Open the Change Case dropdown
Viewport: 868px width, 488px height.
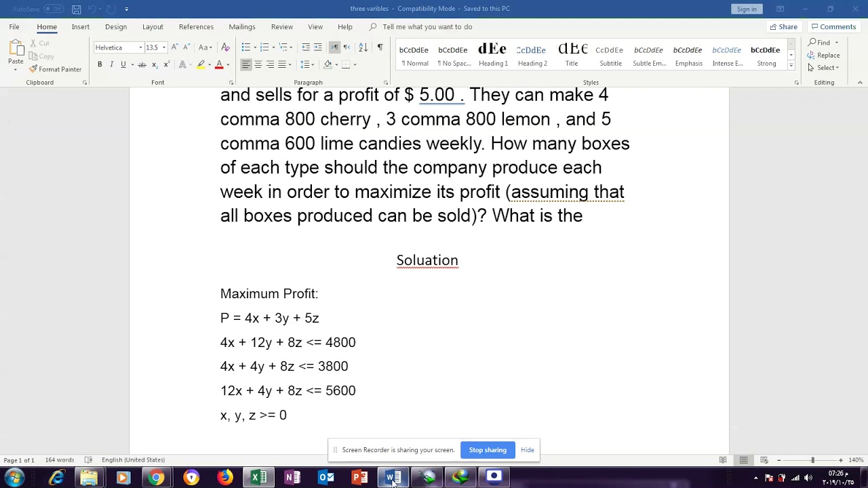pyautogui.click(x=205, y=47)
